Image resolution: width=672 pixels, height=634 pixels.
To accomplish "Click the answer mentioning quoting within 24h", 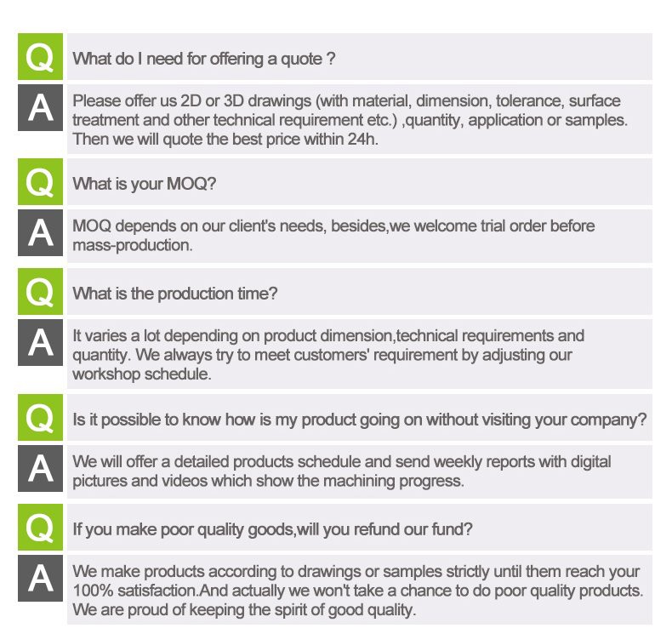I will tap(349, 120).
